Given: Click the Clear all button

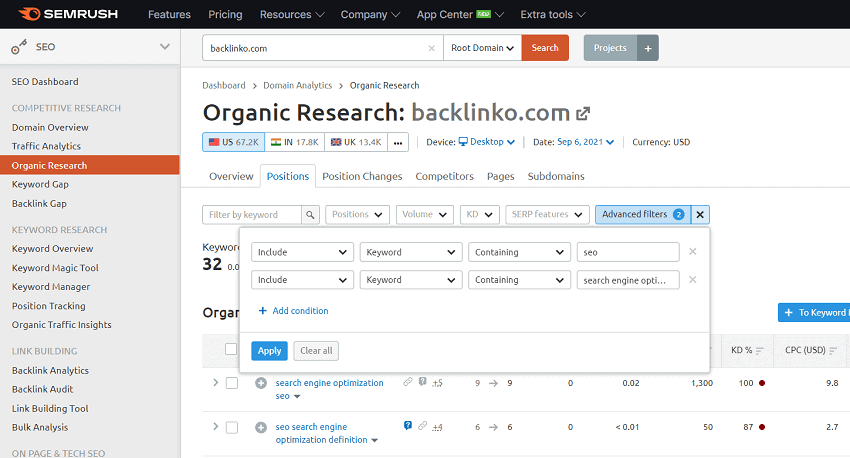Looking at the screenshot, I should pyautogui.click(x=317, y=351).
